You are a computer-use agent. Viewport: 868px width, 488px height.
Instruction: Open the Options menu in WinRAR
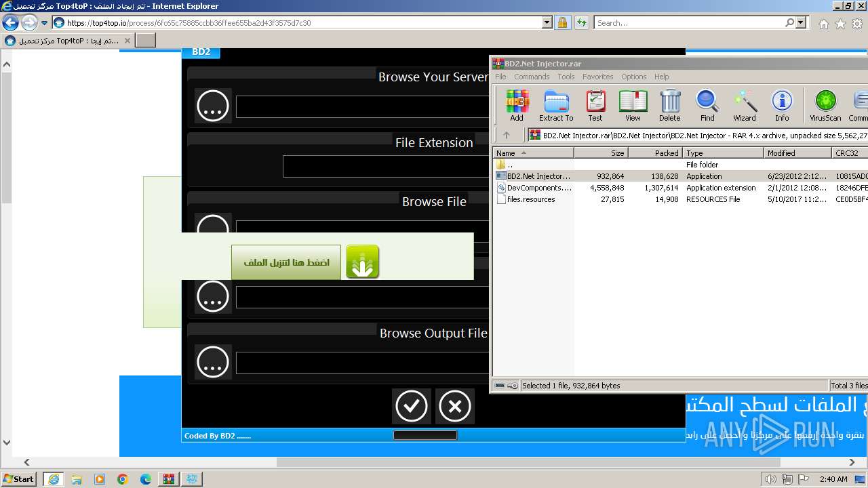coord(633,77)
